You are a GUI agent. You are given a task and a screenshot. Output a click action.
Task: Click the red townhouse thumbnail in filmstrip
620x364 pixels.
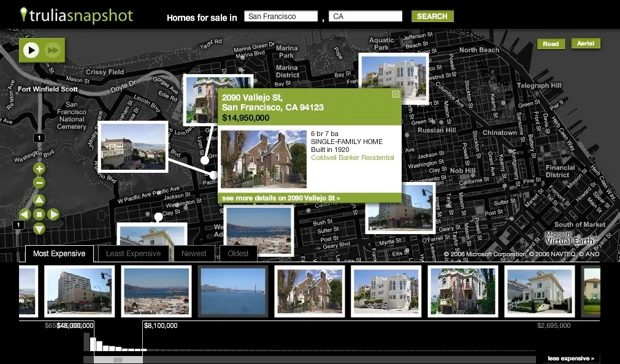pos(463,291)
